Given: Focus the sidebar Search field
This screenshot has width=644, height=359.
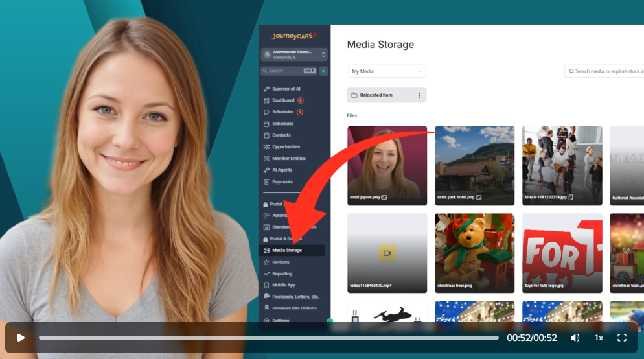Looking at the screenshot, I should (x=288, y=71).
